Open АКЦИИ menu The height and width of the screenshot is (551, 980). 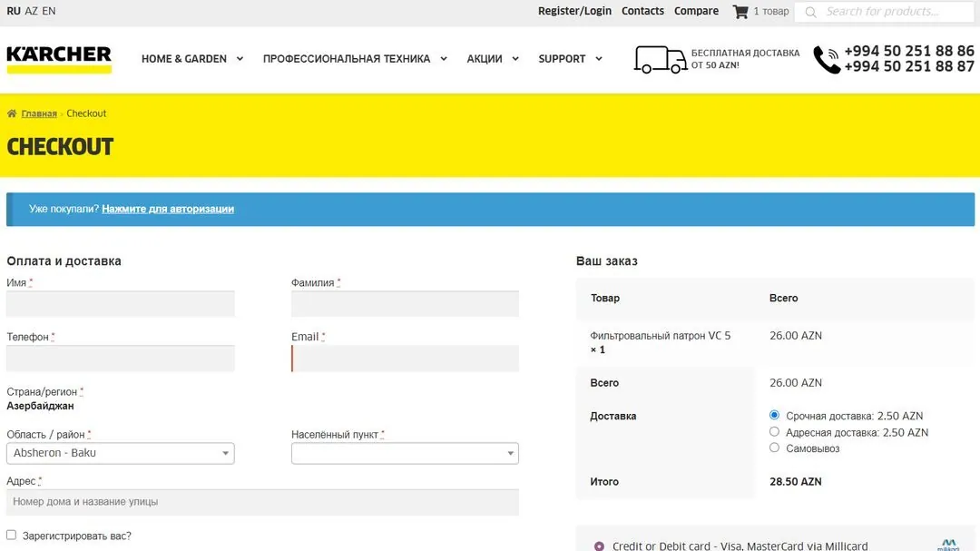tap(485, 59)
